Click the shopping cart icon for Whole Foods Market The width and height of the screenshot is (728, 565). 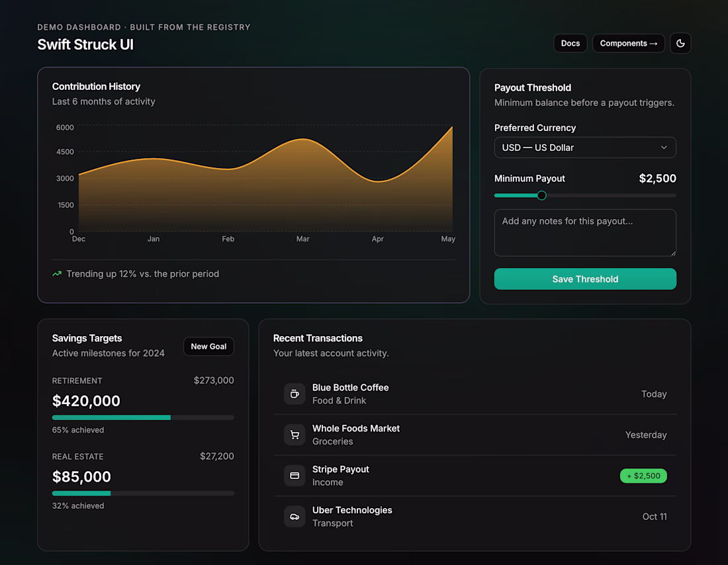click(x=295, y=435)
